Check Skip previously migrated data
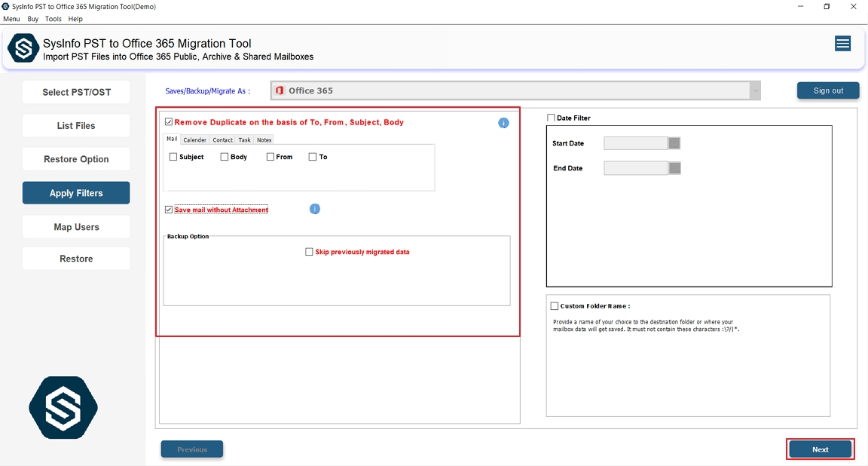The image size is (868, 466). (x=309, y=252)
